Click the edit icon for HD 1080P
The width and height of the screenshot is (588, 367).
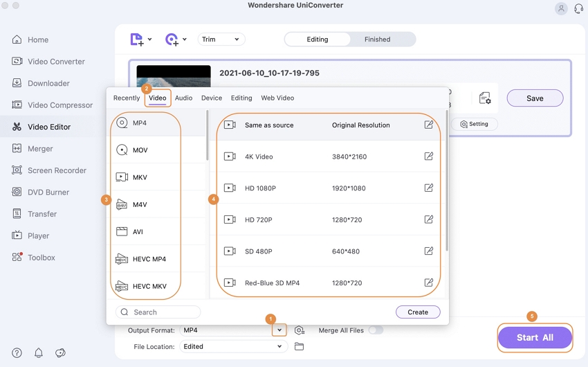click(428, 188)
